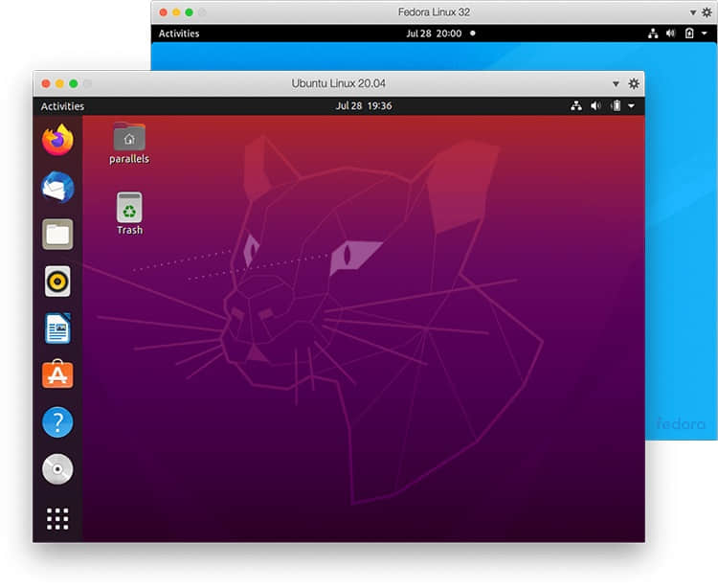Open the Jul 28 20:00 clock in Fedora
718x588 pixels.
pyautogui.click(x=434, y=34)
